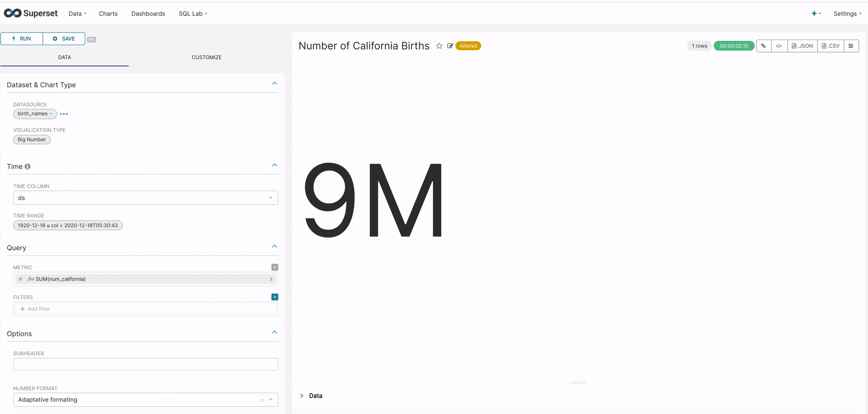Remove the SUM(num_california) metric with X

pos(20,279)
